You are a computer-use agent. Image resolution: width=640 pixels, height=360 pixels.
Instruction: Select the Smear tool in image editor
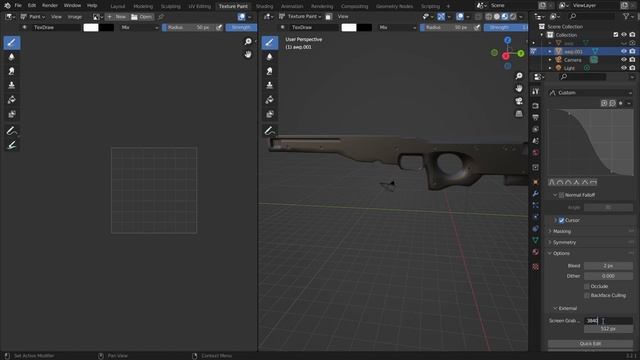pos(12,71)
